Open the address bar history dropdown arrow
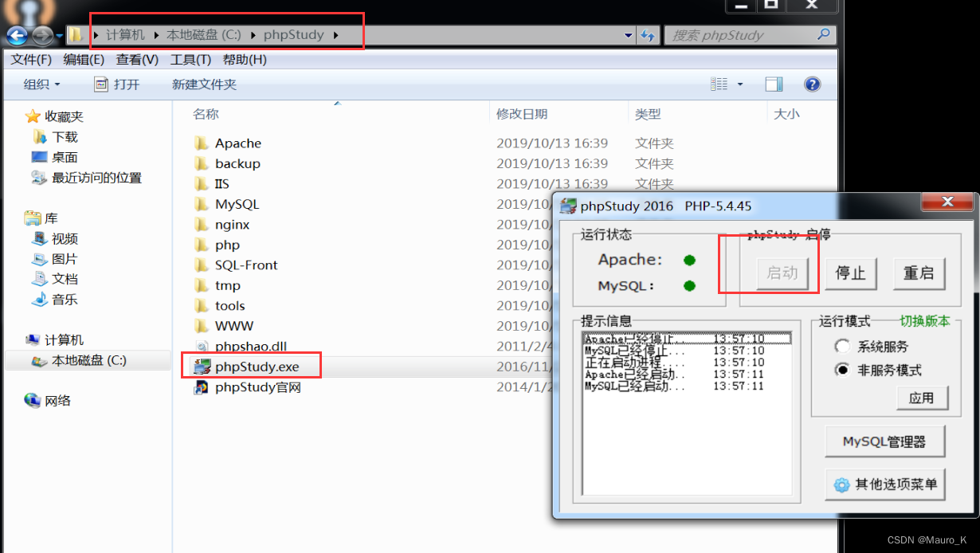 tap(629, 35)
